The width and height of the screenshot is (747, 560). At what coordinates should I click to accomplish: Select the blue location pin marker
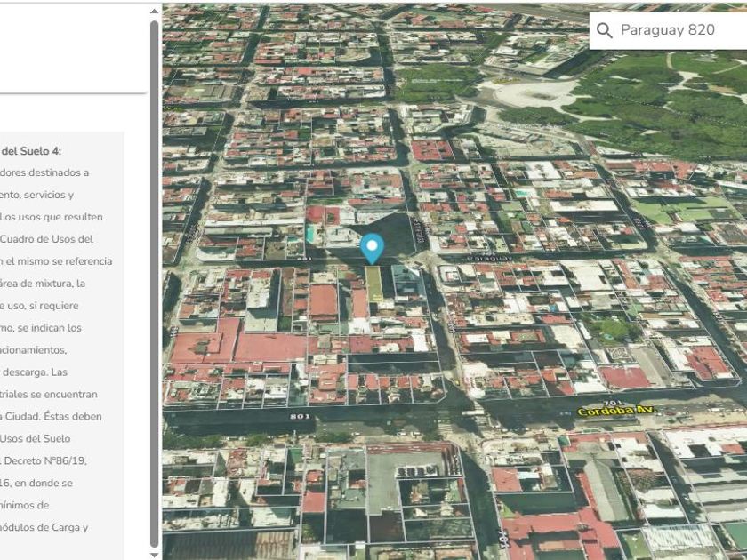pos(372,249)
